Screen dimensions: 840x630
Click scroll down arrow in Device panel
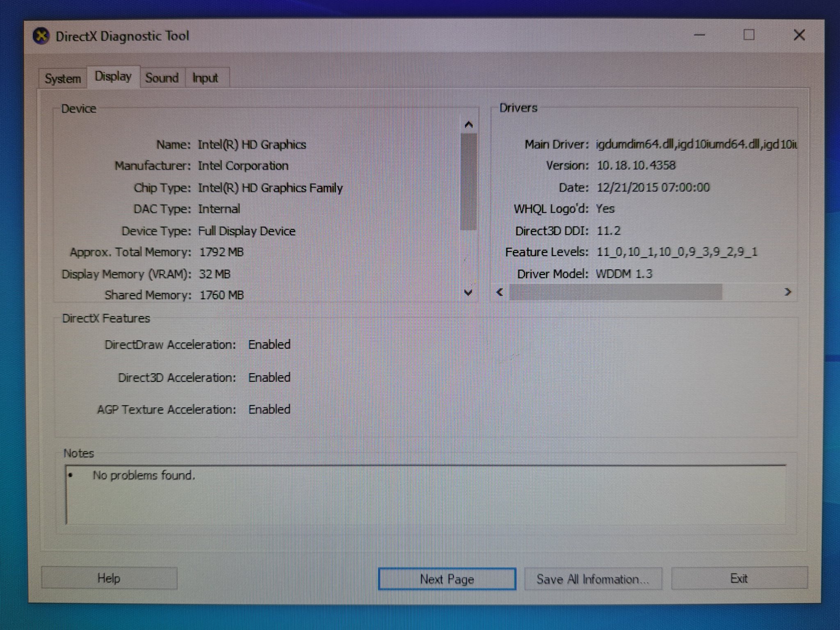(468, 292)
